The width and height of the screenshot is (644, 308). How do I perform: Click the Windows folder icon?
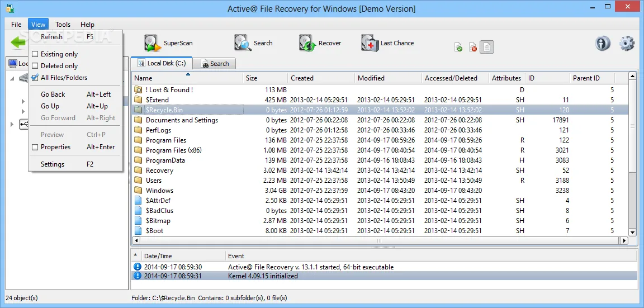139,191
